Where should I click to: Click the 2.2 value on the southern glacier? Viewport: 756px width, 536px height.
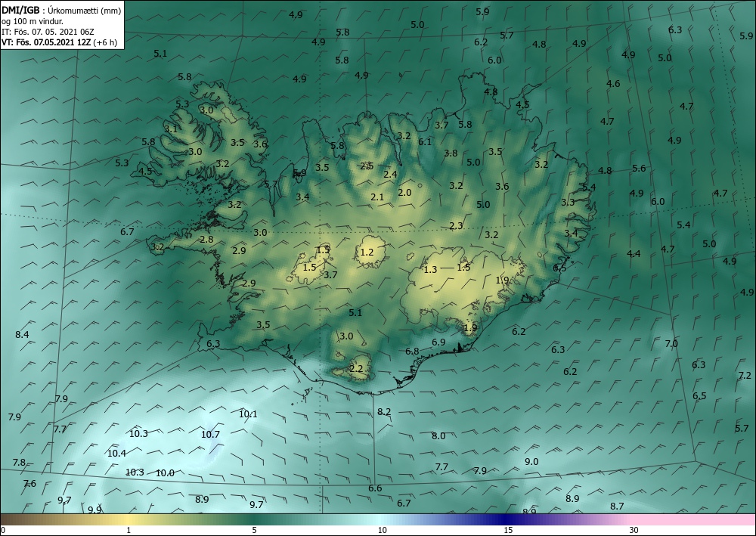click(356, 369)
